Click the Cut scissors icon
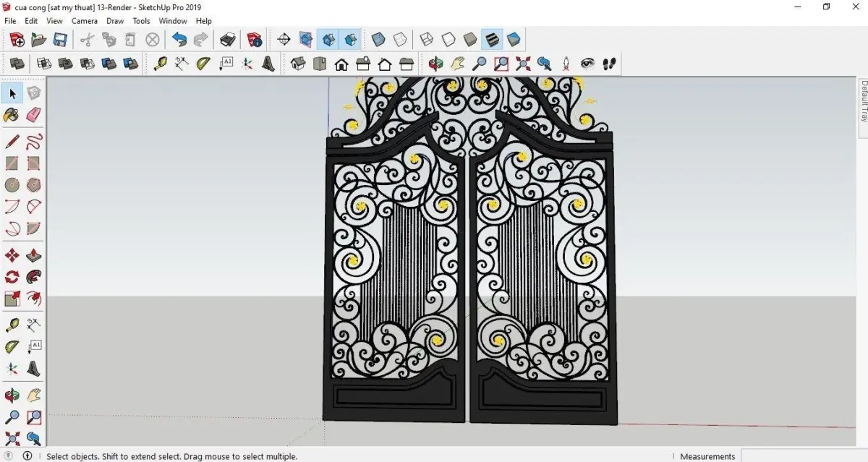 click(88, 40)
